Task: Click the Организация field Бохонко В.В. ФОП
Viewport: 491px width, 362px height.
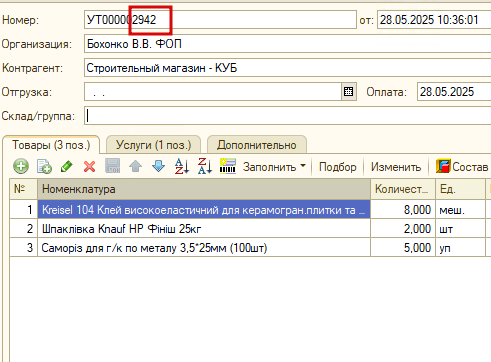Action: [287, 44]
